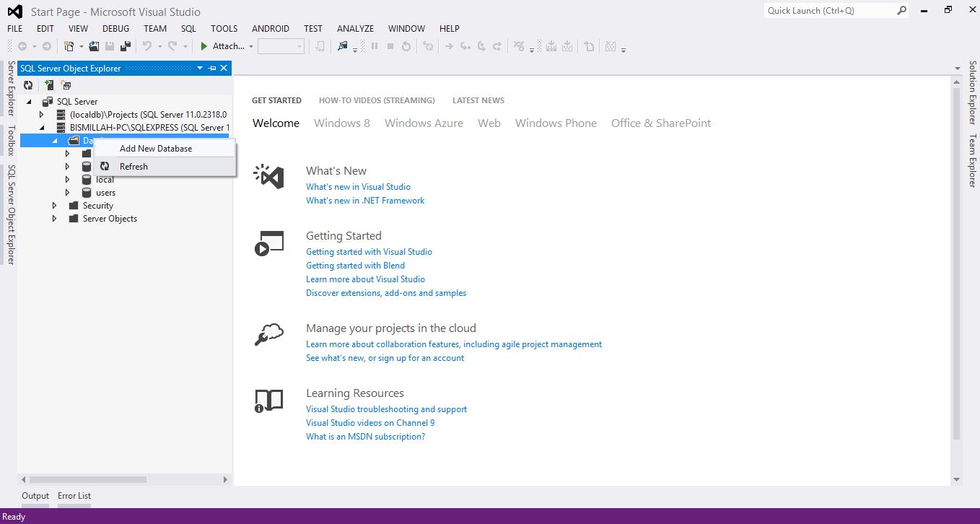Click the Visual Studio logo in title bar
This screenshot has width=980, height=524.
14,12
